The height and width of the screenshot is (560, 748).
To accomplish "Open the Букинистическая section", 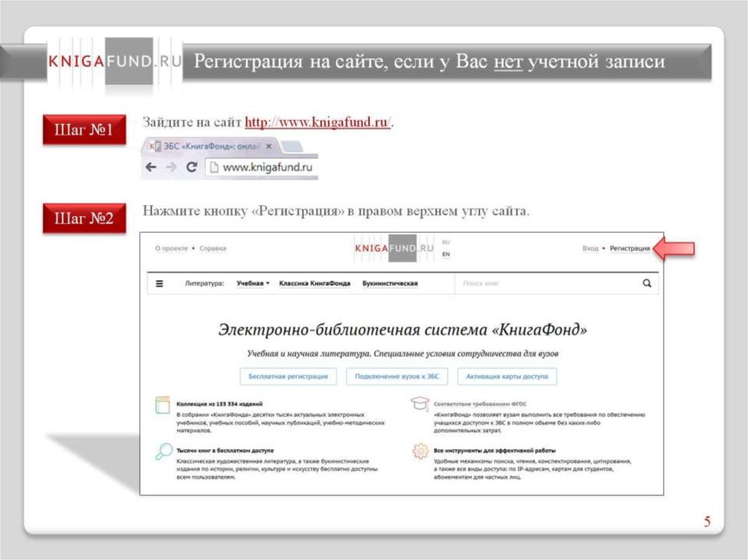I will (390, 283).
